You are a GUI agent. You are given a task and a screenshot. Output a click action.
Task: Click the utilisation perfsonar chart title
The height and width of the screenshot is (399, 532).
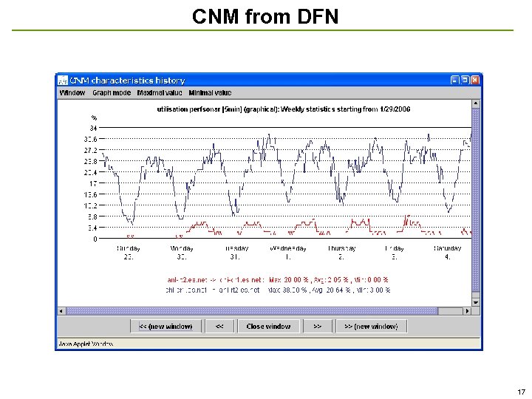click(x=284, y=109)
